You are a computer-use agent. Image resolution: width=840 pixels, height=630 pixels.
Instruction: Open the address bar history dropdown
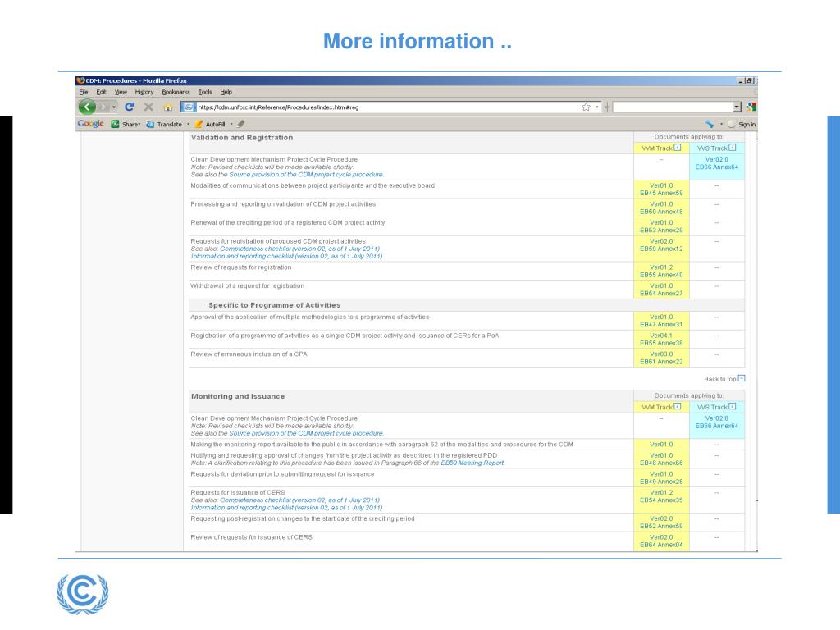597,107
